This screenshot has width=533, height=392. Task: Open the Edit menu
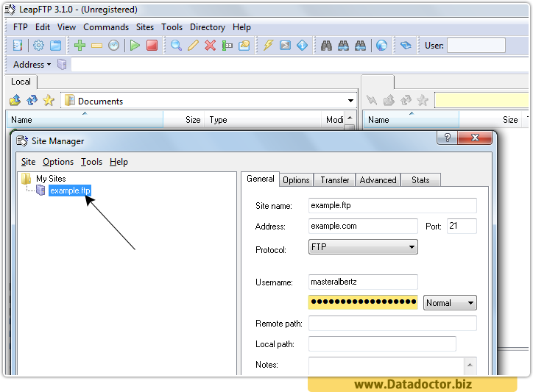[43, 27]
